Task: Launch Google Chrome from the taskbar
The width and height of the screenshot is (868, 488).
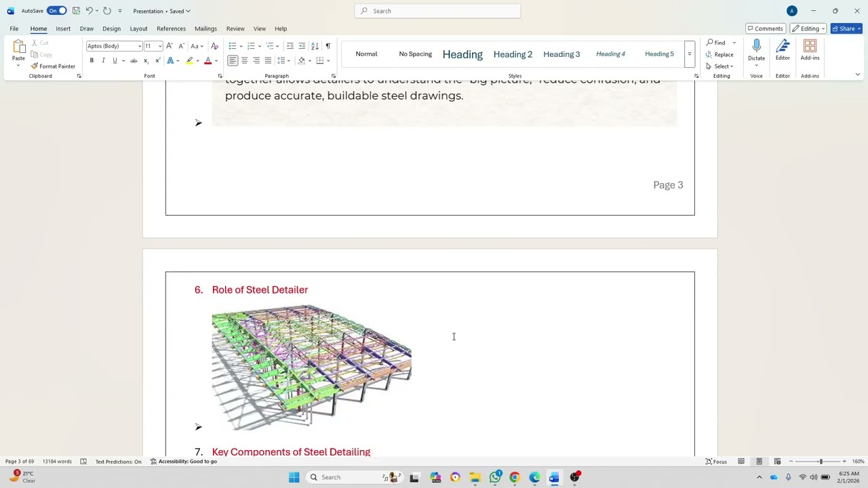Action: 515,477
